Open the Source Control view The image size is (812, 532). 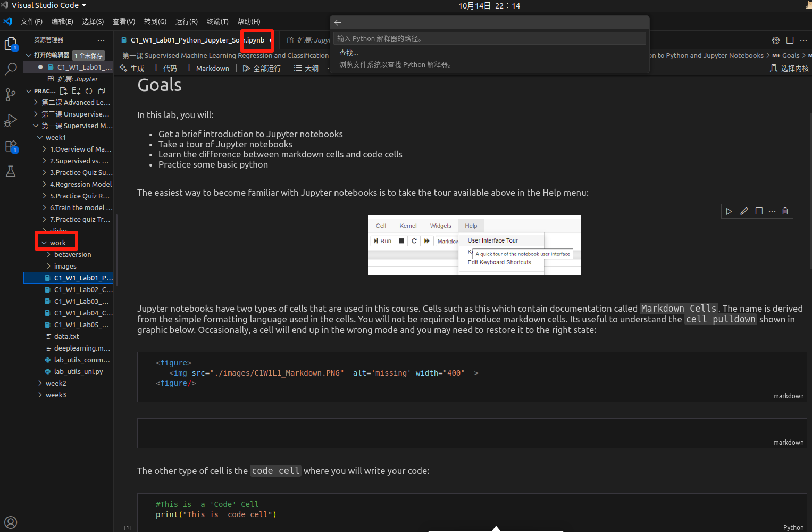[x=11, y=95]
